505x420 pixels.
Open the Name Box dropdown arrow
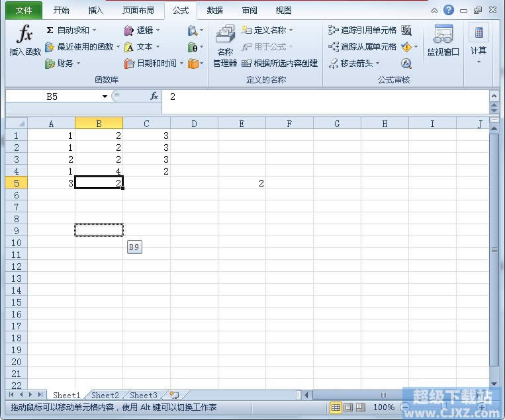[x=105, y=97]
